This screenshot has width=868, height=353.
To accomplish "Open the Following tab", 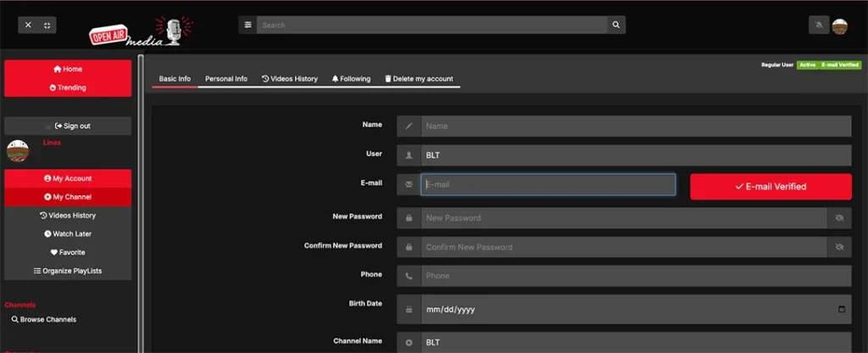I will click(351, 79).
